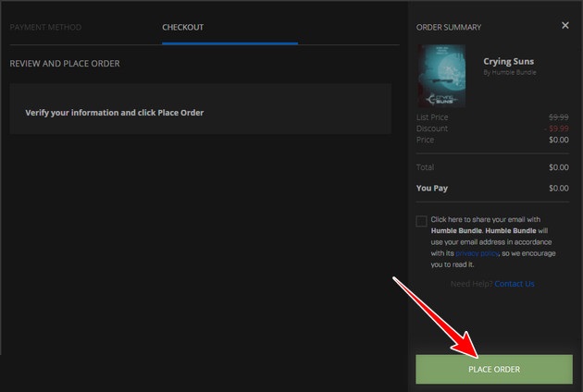Click the green Place Order button

[494, 369]
